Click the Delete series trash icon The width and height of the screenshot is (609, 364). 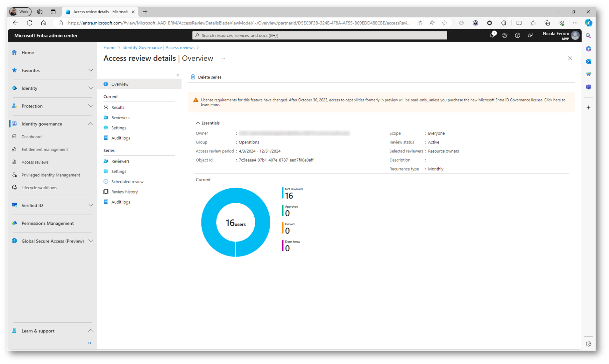193,77
